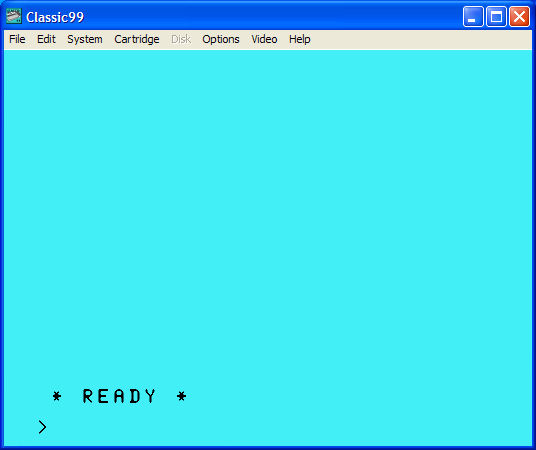The height and width of the screenshot is (450, 536).
Task: Click blank menu bar space after Help
Action: (420, 39)
